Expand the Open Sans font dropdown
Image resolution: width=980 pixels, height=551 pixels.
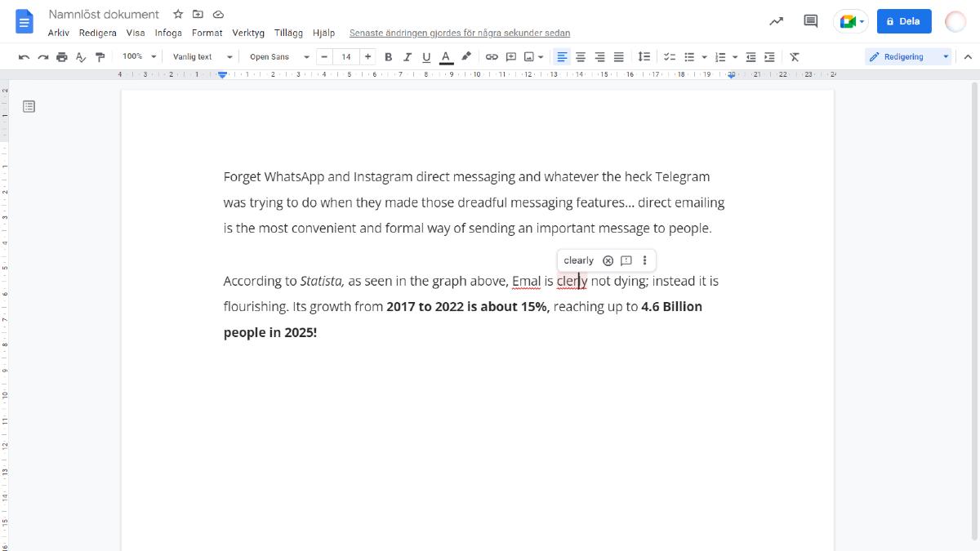pyautogui.click(x=279, y=57)
